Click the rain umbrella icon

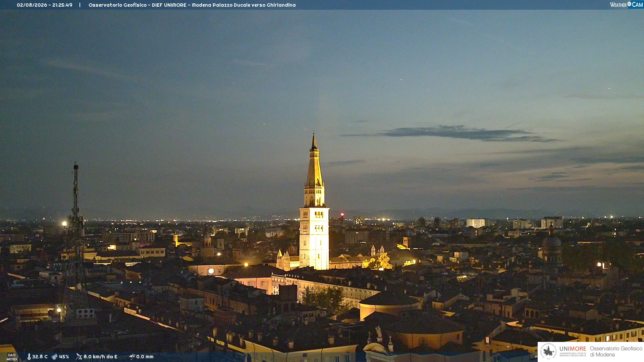point(132,357)
